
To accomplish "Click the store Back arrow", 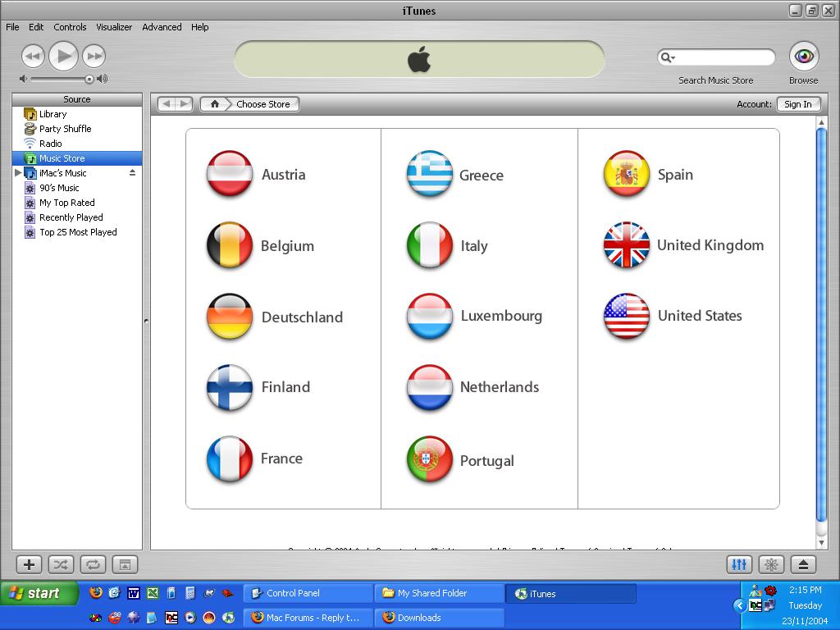I will tap(166, 104).
